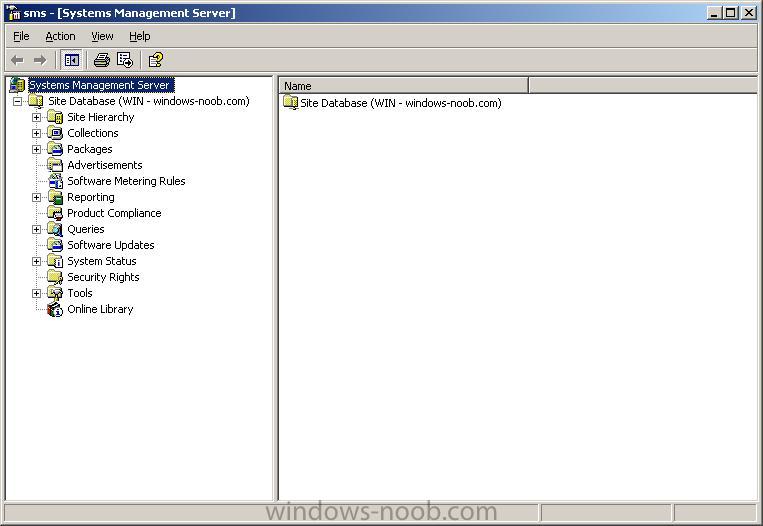
Task: Expand the Reporting node
Action: (x=36, y=198)
